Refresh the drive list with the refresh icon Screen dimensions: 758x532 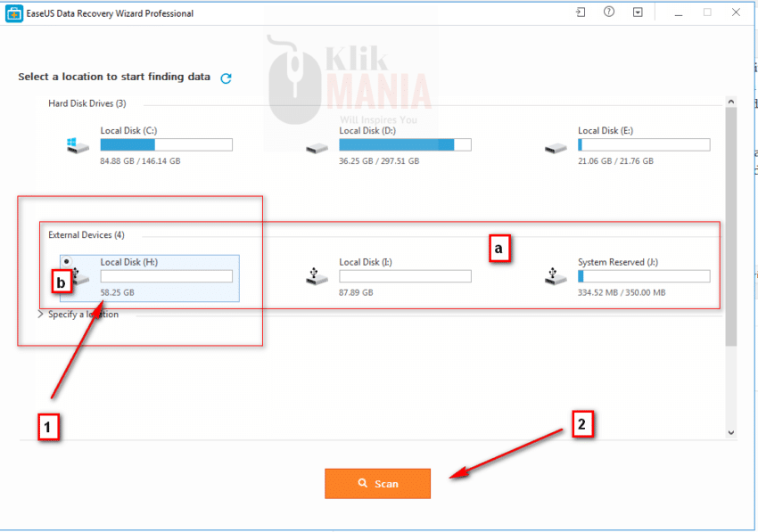tap(226, 78)
